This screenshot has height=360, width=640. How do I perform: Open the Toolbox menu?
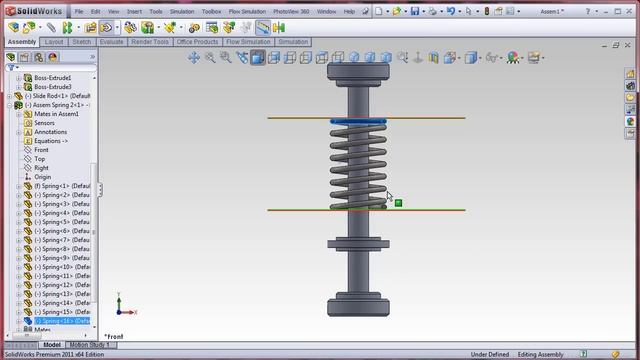tap(211, 11)
